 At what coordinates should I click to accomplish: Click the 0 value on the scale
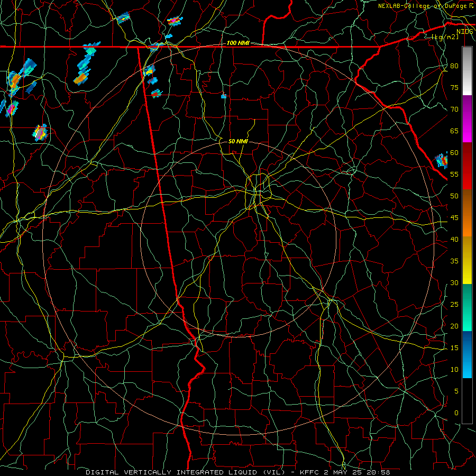pyautogui.click(x=456, y=413)
